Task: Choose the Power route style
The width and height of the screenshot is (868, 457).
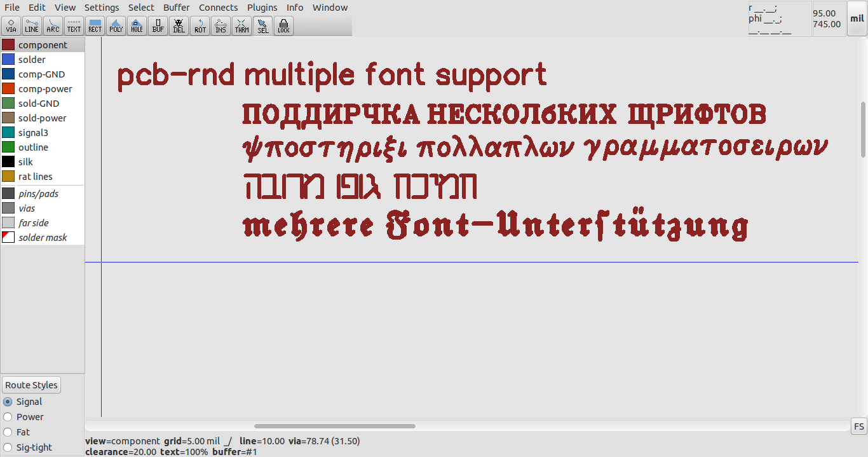Action: (24, 417)
